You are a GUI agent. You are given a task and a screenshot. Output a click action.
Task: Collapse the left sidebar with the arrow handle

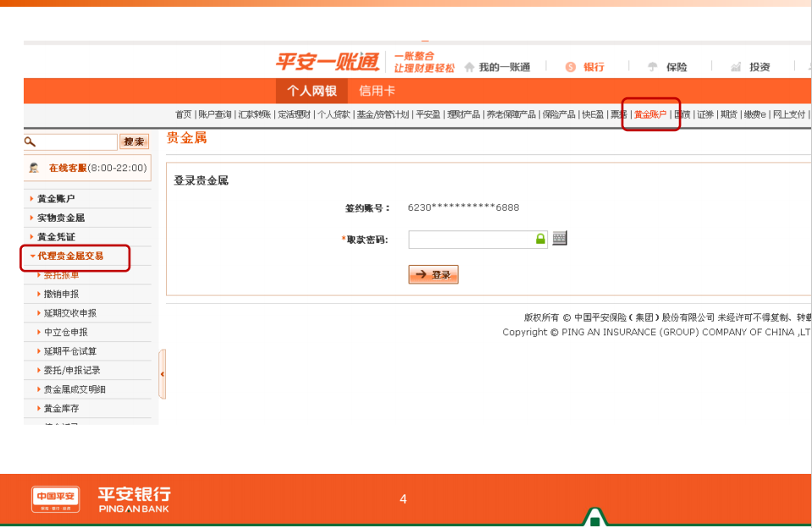[162, 374]
